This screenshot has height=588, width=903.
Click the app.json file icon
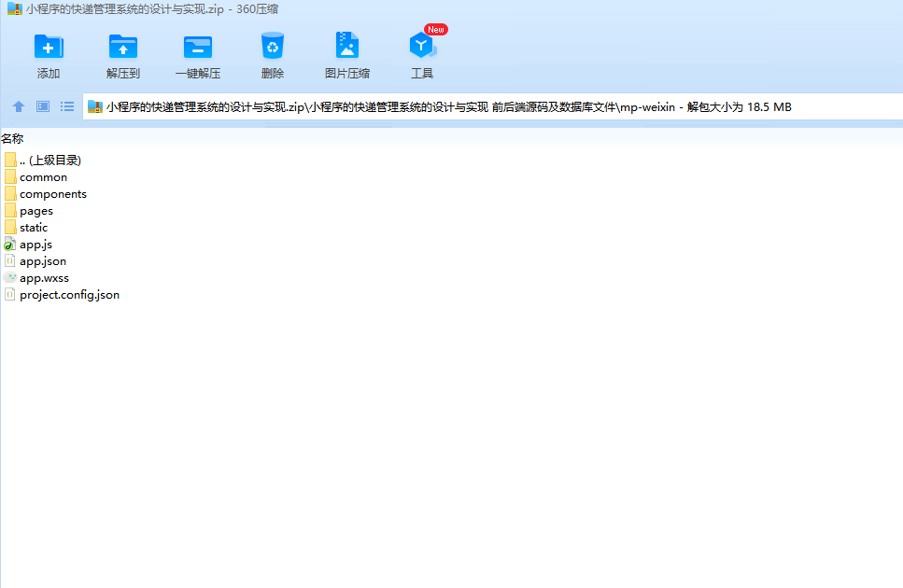(x=9, y=260)
